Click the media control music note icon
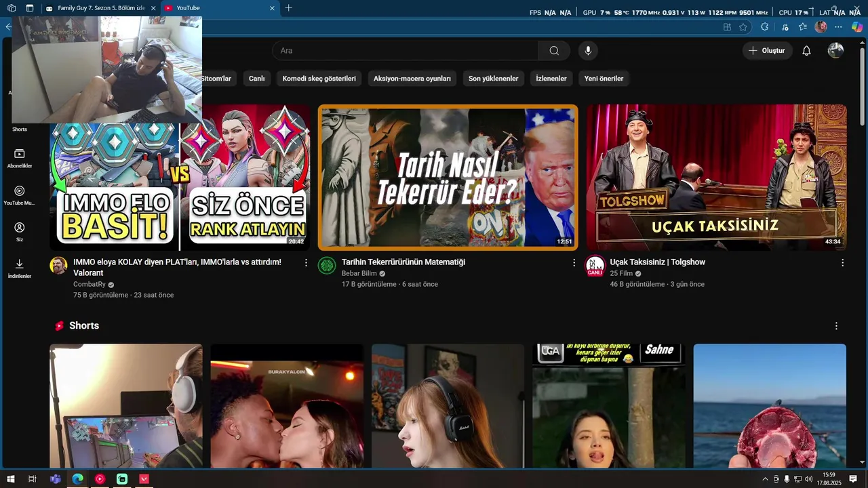Screen dimensions: 868x488 click(785, 27)
